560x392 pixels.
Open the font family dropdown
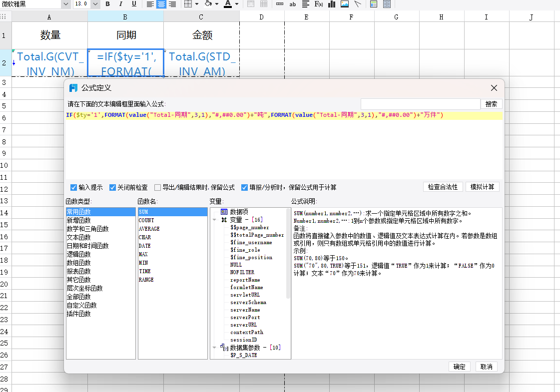pos(66,4)
